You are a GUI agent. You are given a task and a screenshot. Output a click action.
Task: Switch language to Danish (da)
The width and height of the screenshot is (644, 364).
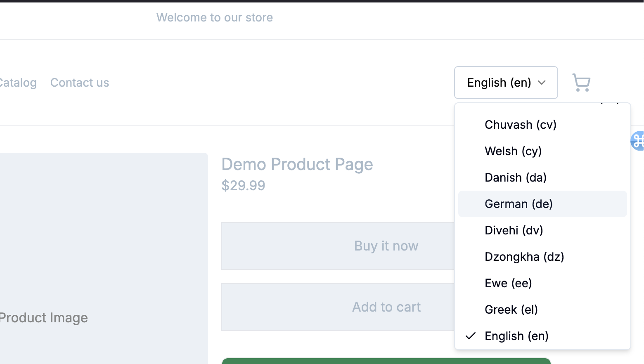pos(515,177)
